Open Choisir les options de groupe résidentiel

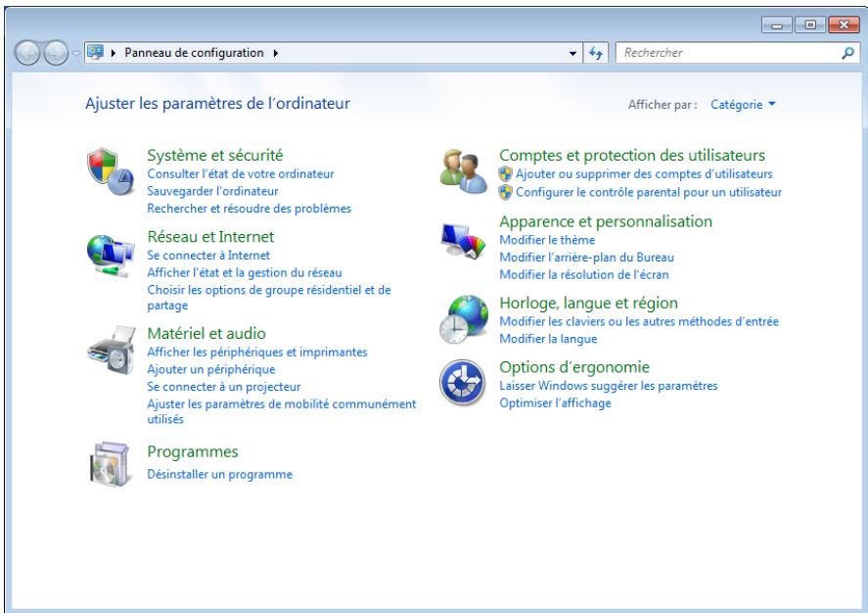tap(269, 298)
